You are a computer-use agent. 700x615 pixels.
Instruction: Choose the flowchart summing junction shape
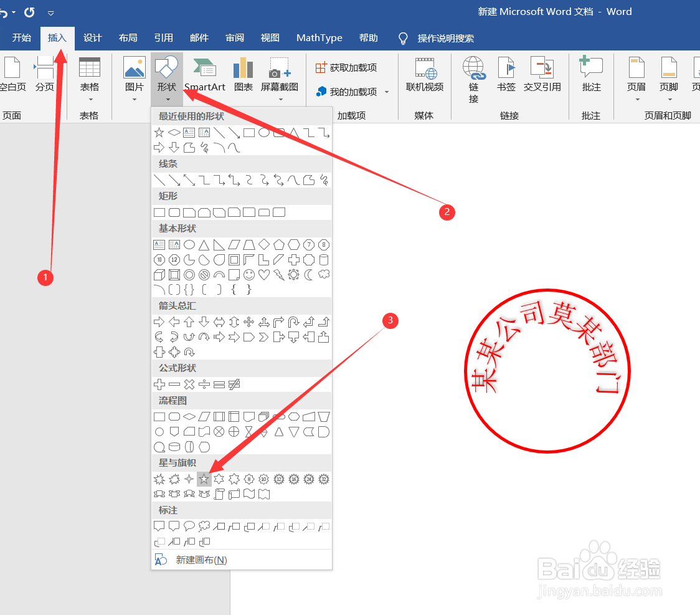pos(219,432)
